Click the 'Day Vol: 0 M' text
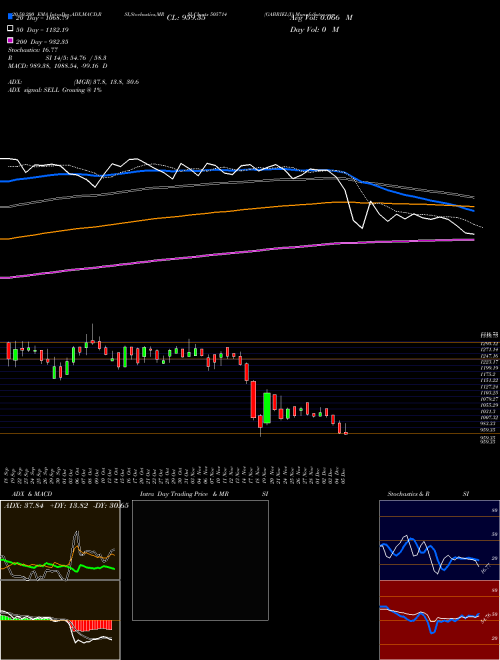The image size is (500, 660). point(314,29)
